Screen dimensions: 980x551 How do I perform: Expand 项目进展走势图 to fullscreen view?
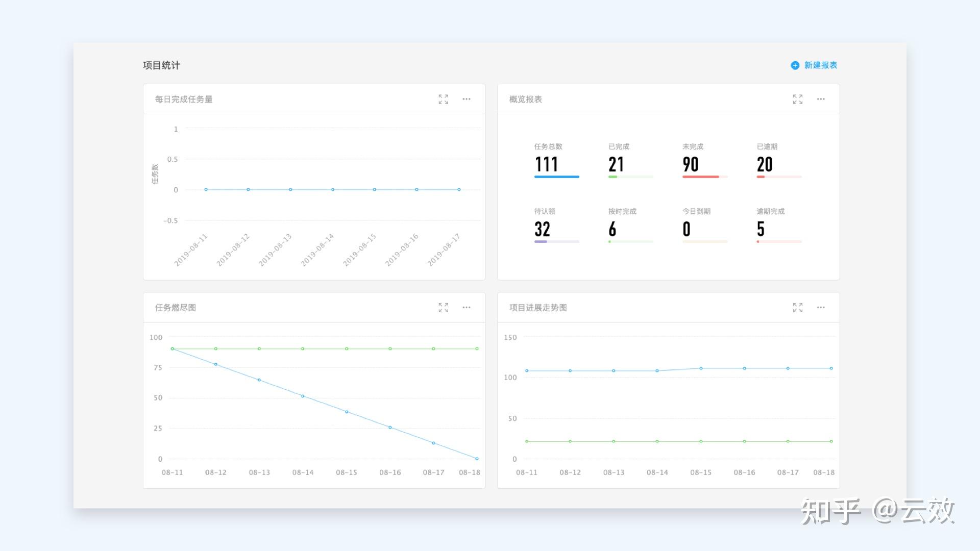pyautogui.click(x=797, y=308)
